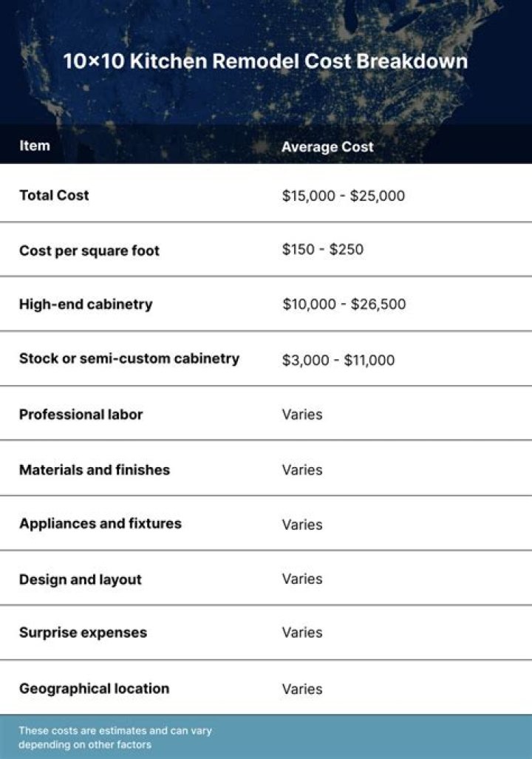
Task: Click the "Appliances and fixtures" row label
Action: point(100,523)
